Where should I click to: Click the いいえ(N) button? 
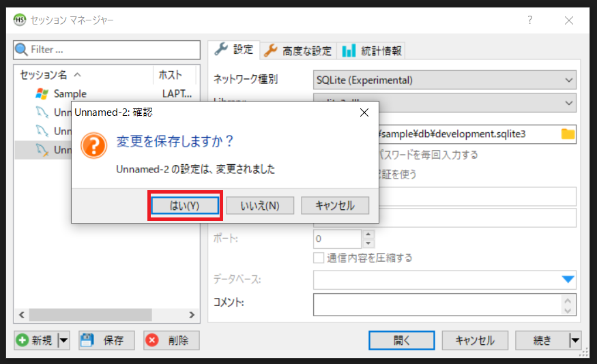coord(260,206)
